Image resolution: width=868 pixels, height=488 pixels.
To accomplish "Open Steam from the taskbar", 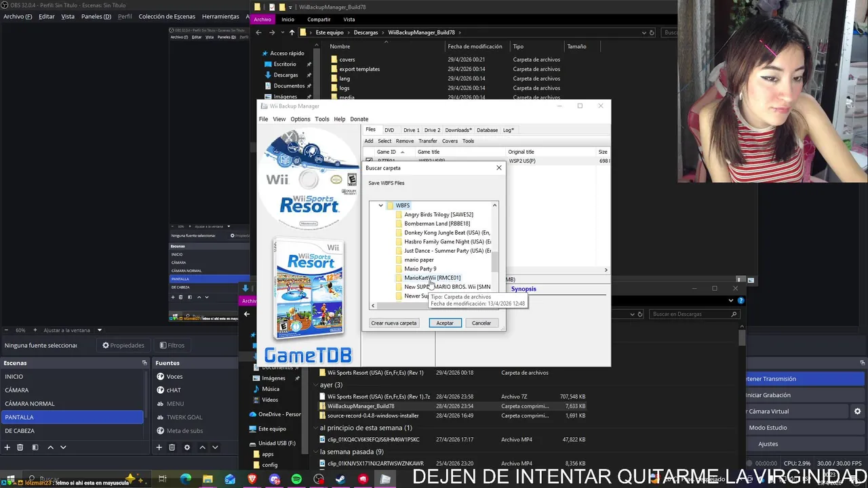I will (x=340, y=479).
